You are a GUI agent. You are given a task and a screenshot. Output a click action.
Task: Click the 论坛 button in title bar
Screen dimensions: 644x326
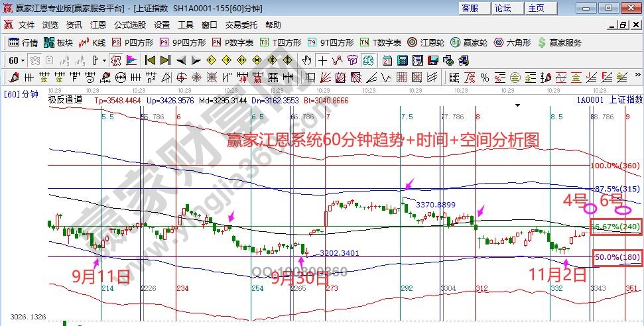point(503,8)
